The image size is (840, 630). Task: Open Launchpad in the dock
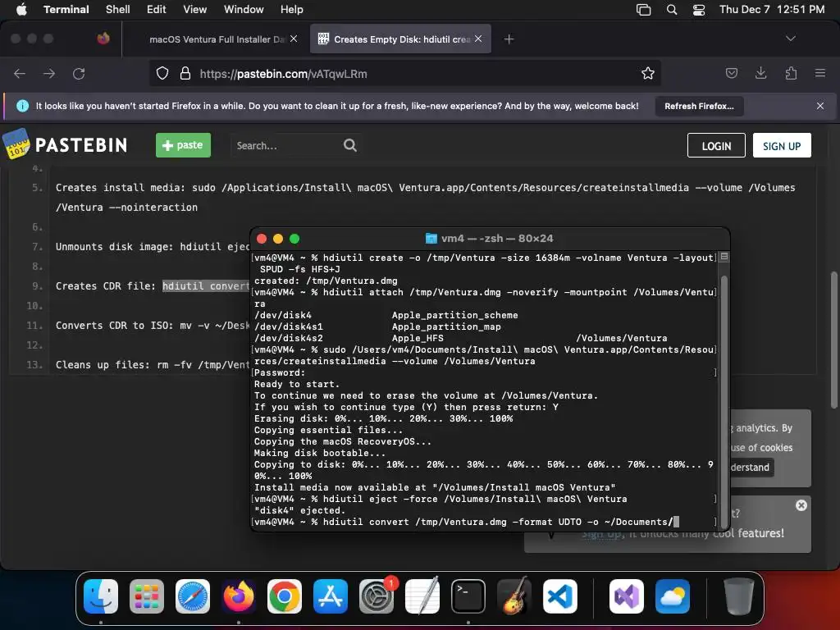(x=147, y=596)
